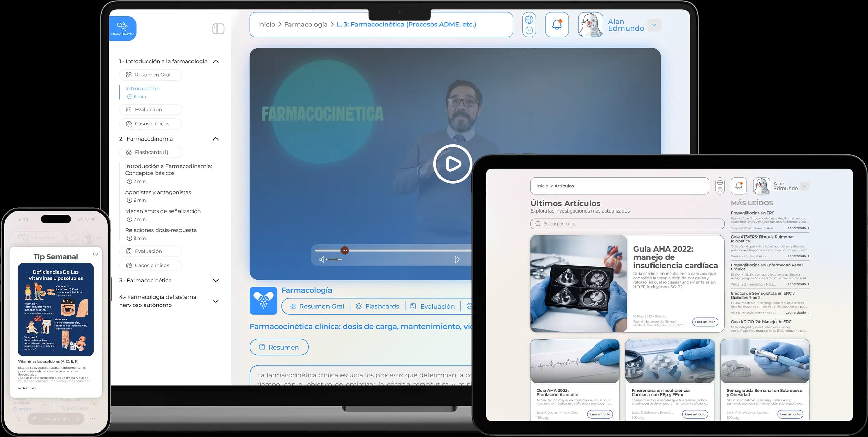Expand Farmacologia del sistema nervioso autónomo

point(216,301)
